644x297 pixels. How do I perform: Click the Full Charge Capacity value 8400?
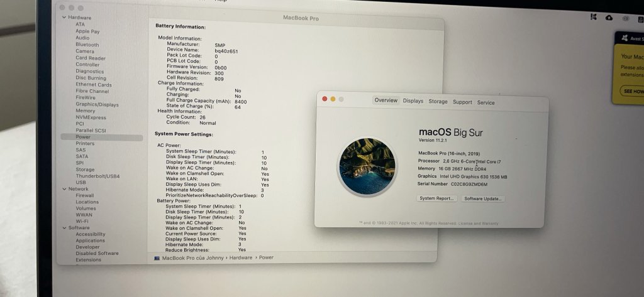click(241, 102)
